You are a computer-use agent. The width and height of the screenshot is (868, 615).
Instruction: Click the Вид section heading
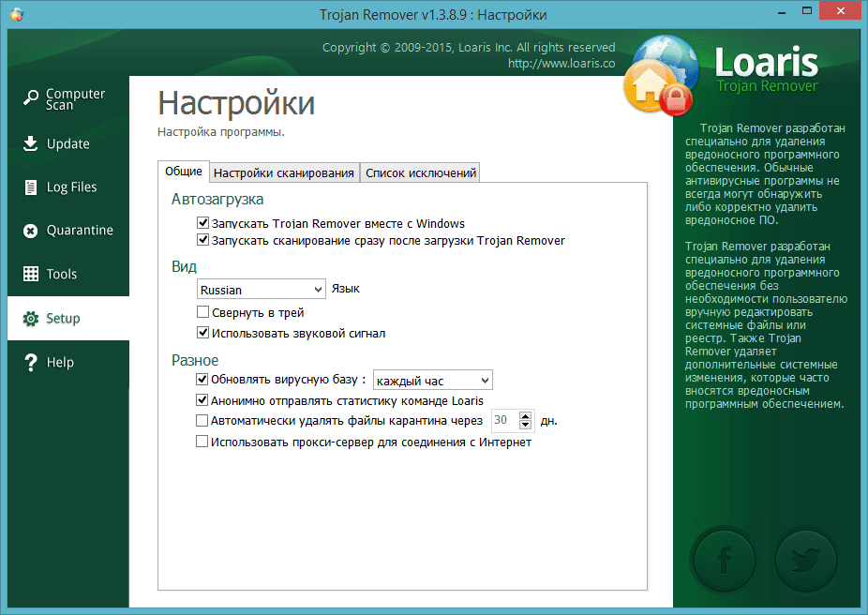click(184, 267)
